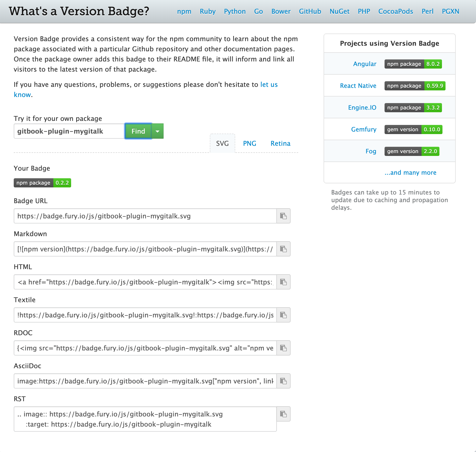Switch to the Retina badge format
This screenshot has width=476, height=452.
pos(280,143)
